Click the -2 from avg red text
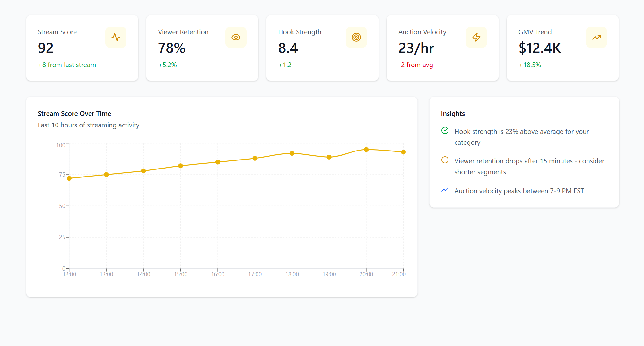The image size is (644, 346). 416,65
